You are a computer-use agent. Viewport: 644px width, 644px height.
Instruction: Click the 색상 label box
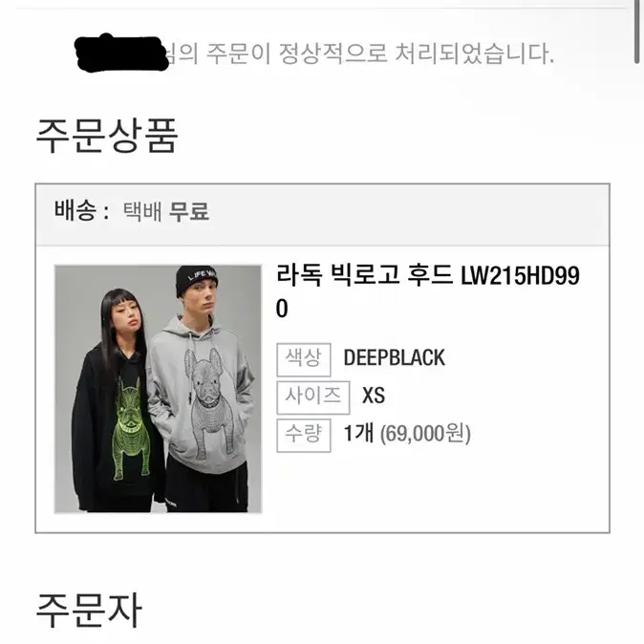[304, 359]
